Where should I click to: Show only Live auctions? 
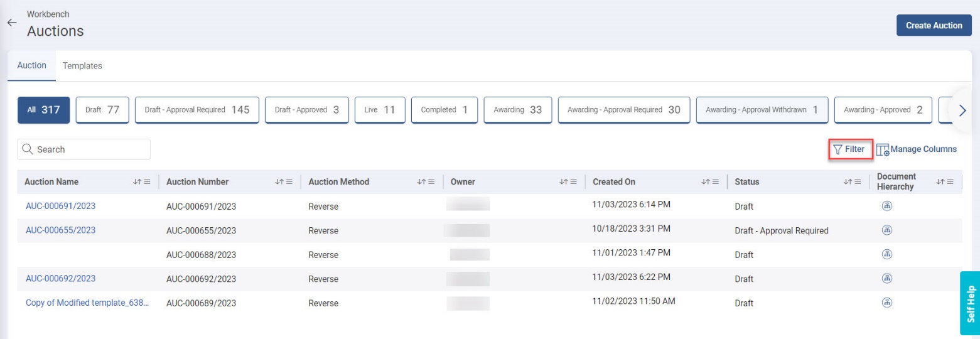click(379, 110)
